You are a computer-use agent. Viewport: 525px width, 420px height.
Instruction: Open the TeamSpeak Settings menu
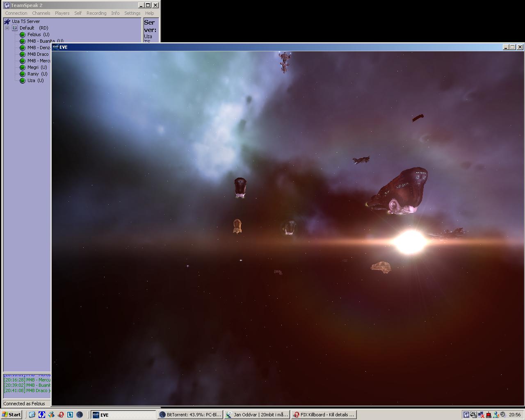pyautogui.click(x=132, y=13)
